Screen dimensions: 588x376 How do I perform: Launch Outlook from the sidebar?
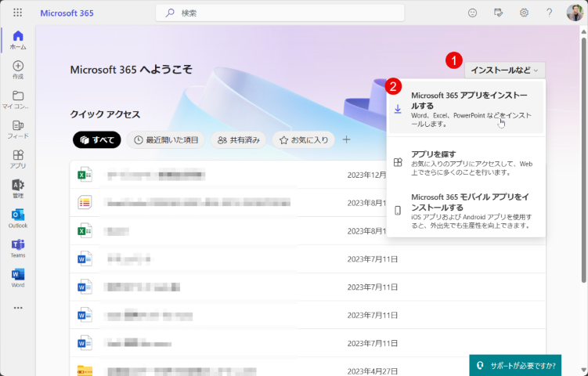click(x=18, y=219)
